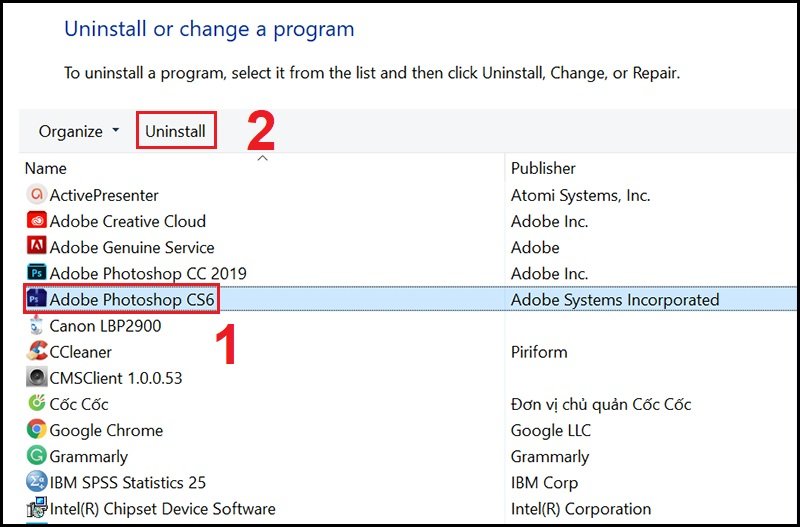Click the Uninstall toolbar button
Viewport: 800px width, 527px height.
point(176,131)
